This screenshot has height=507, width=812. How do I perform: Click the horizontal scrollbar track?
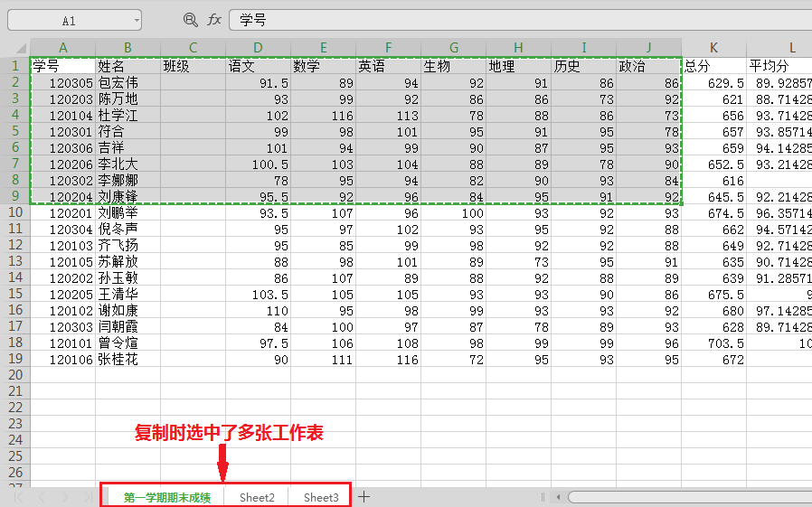pyautogui.click(x=690, y=498)
